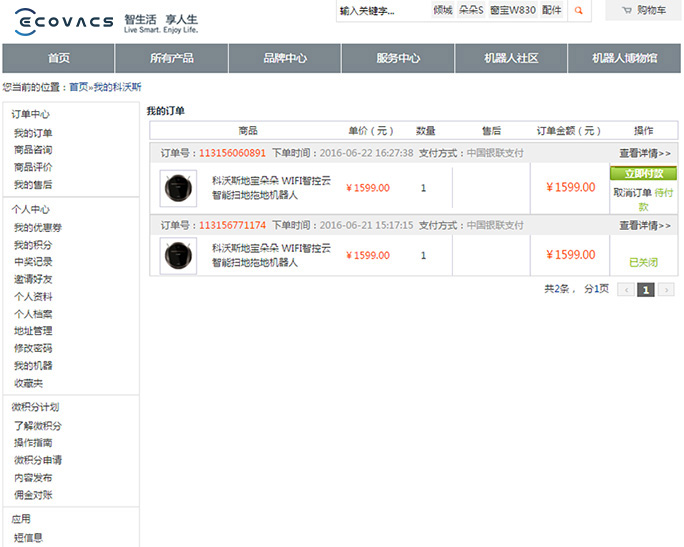Screen dimensions: 684x547
Task: Click 取消订单 to cancel the order
Action: (633, 192)
